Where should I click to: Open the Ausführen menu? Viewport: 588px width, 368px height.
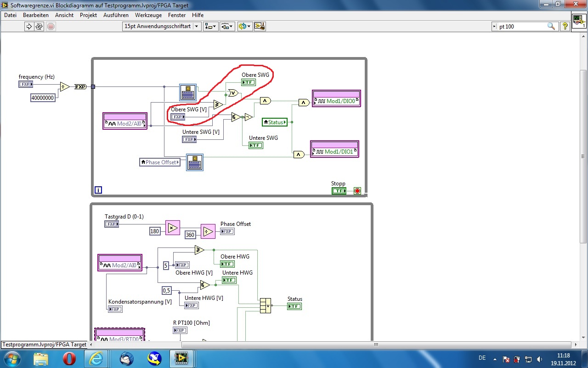116,15
